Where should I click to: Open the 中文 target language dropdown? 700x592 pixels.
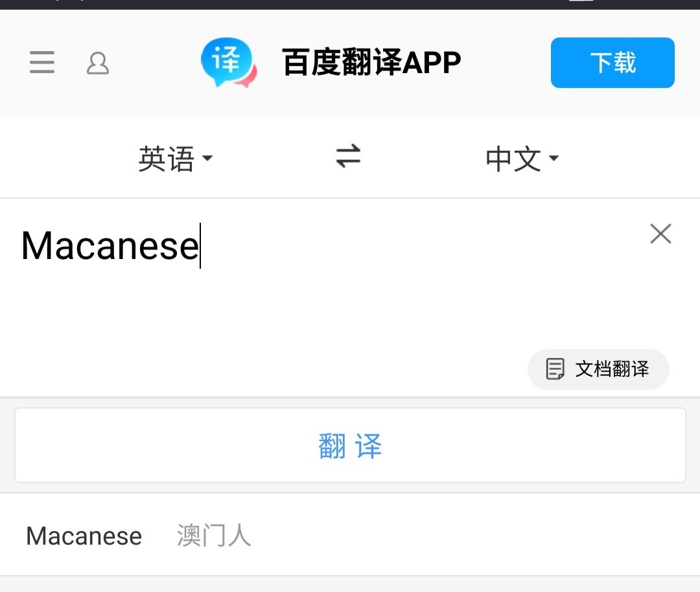click(522, 159)
